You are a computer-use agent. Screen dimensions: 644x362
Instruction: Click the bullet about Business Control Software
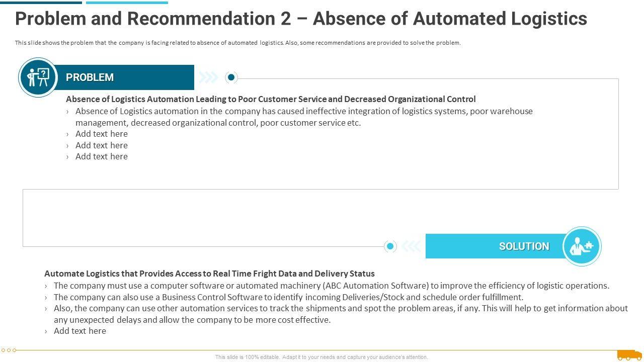click(288, 297)
